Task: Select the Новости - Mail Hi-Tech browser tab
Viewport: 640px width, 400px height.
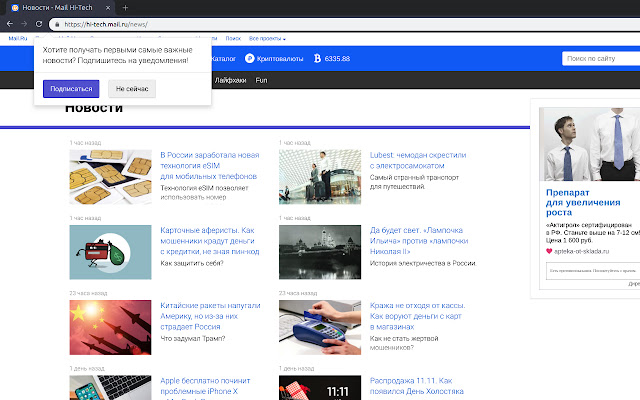Action: [x=60, y=8]
